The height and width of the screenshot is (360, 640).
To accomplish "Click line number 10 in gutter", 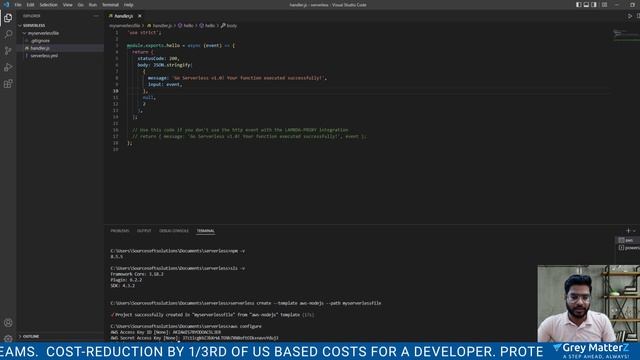I will [x=116, y=91].
